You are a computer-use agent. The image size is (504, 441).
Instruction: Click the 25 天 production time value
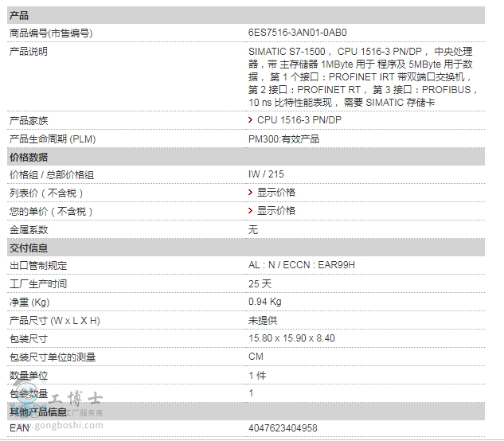pos(260,284)
